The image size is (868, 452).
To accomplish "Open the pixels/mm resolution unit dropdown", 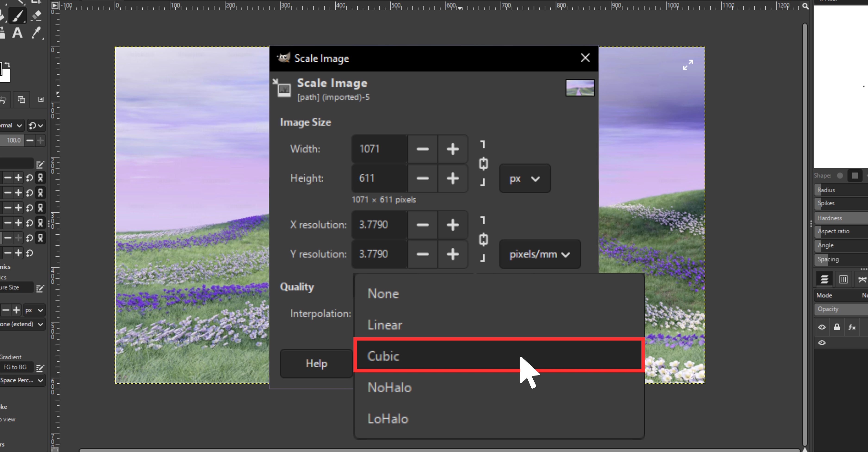I will (x=540, y=254).
